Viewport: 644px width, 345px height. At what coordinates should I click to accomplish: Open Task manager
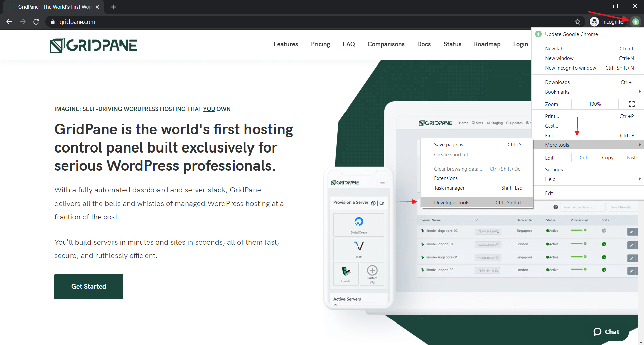(477, 188)
